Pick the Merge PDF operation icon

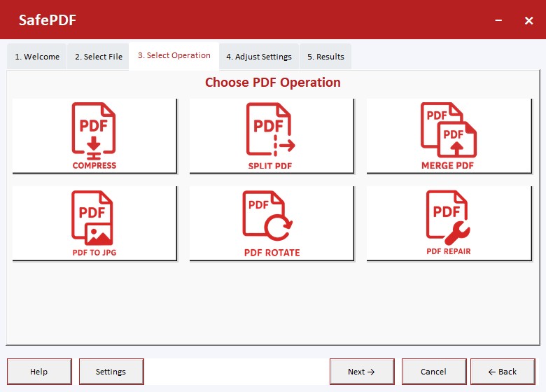tap(448, 136)
